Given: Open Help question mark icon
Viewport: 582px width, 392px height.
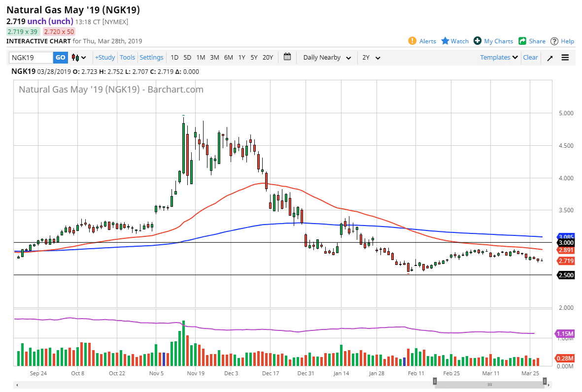Looking at the screenshot, I should [x=554, y=41].
